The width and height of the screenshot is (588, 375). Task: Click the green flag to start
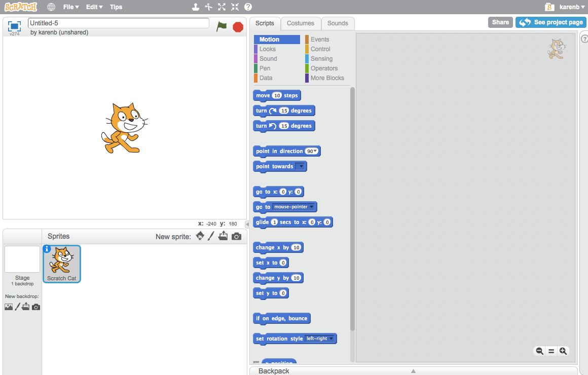click(222, 27)
